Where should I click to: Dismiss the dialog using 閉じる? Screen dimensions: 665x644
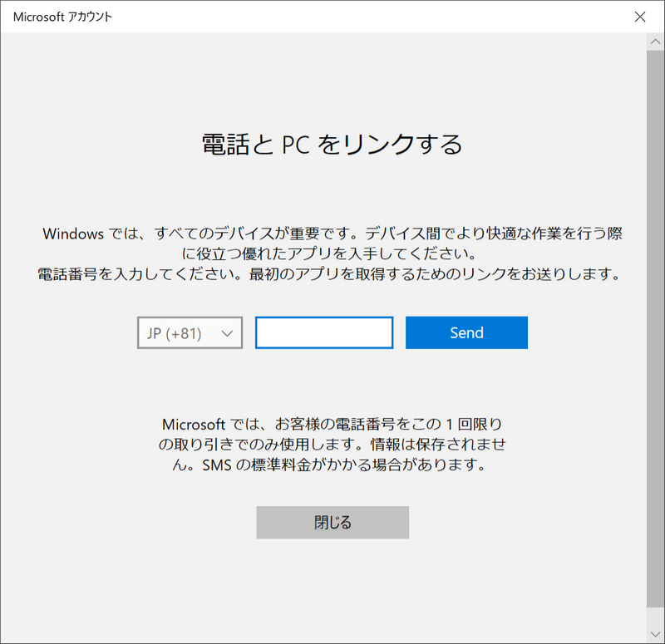tap(332, 522)
